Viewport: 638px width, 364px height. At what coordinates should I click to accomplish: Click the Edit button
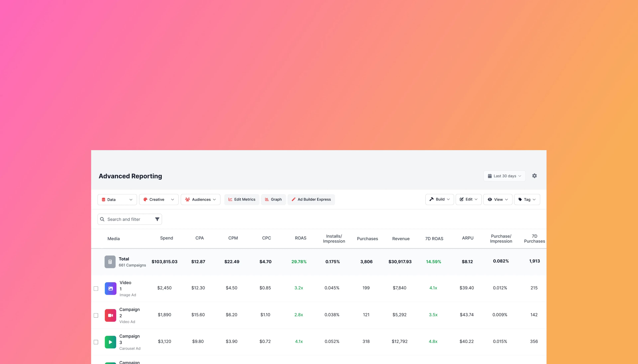[x=468, y=199]
